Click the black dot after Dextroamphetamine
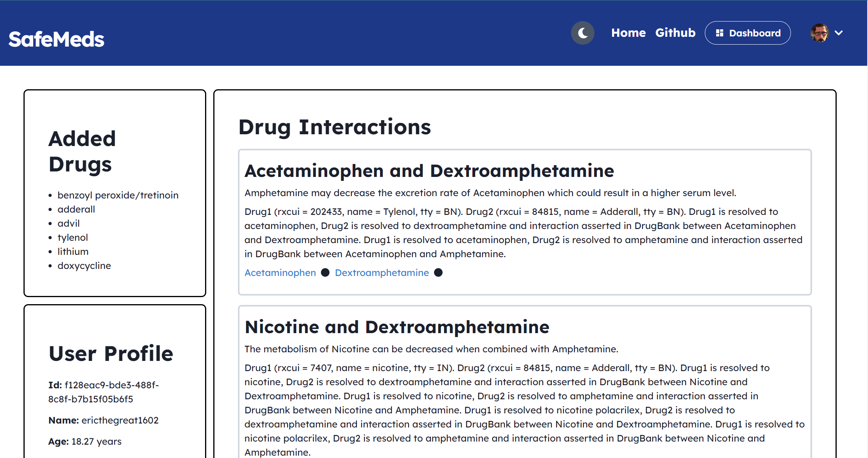Image resolution: width=868 pixels, height=458 pixels. [x=438, y=272]
